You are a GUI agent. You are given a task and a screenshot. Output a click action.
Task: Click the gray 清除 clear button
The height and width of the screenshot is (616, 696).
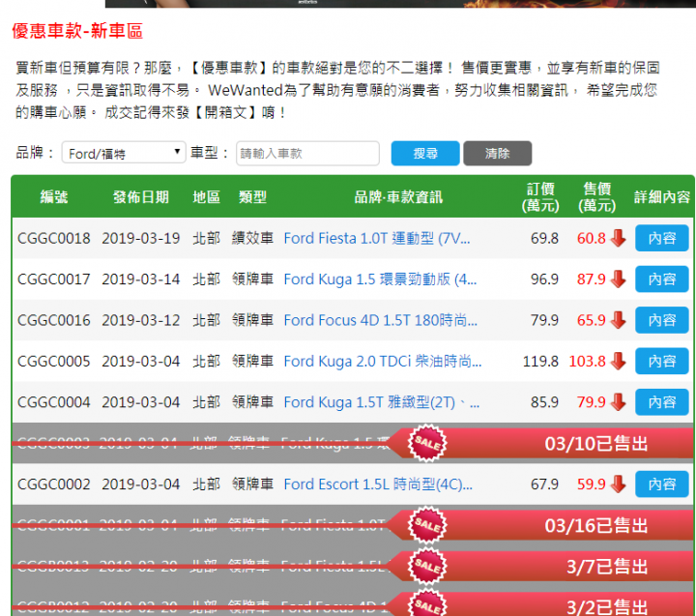pos(497,153)
